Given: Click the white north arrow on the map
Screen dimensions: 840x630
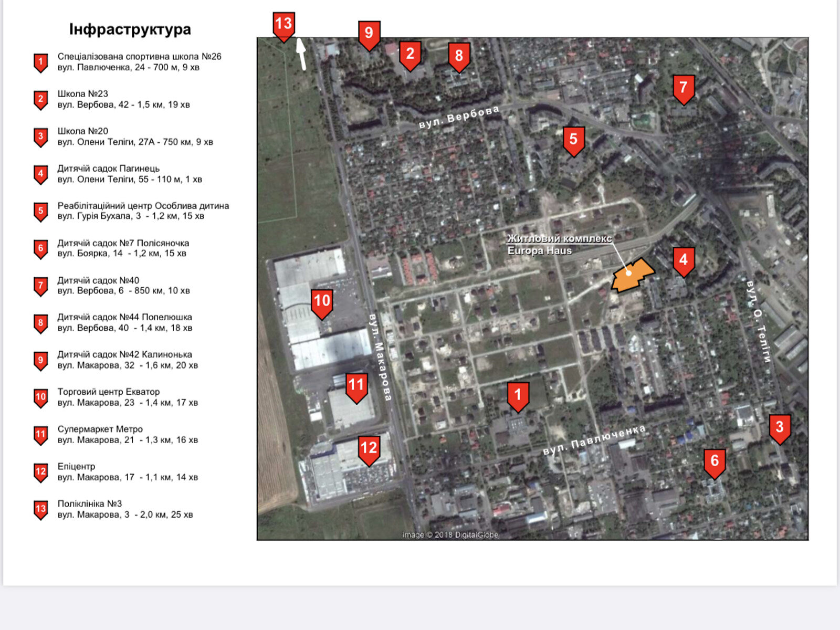Looking at the screenshot, I should 301,54.
